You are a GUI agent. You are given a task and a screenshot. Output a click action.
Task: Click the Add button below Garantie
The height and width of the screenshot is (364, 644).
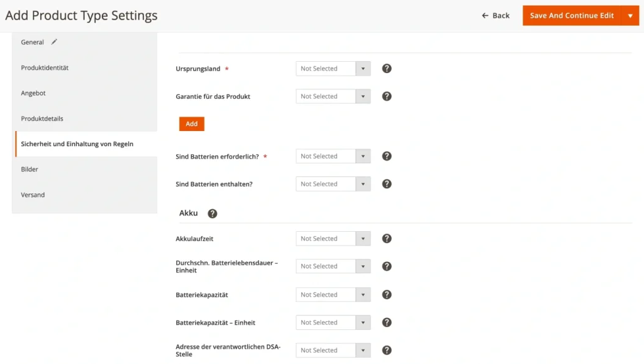click(x=191, y=123)
